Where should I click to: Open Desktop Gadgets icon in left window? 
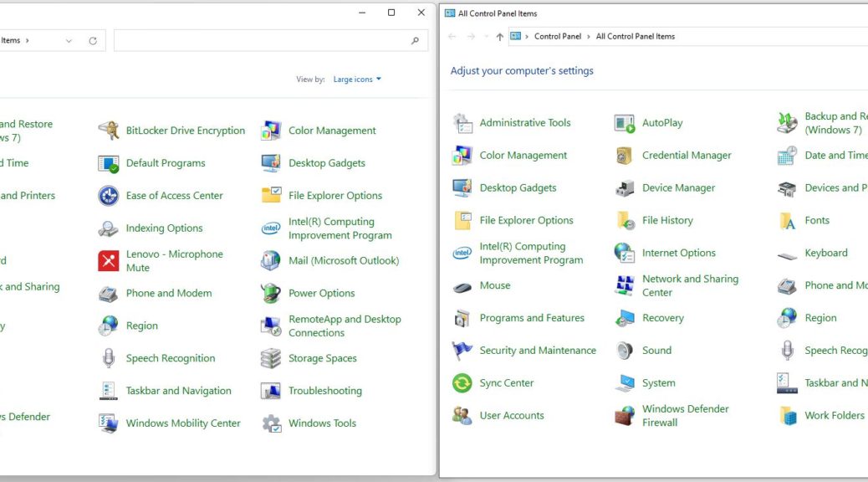pos(271,163)
